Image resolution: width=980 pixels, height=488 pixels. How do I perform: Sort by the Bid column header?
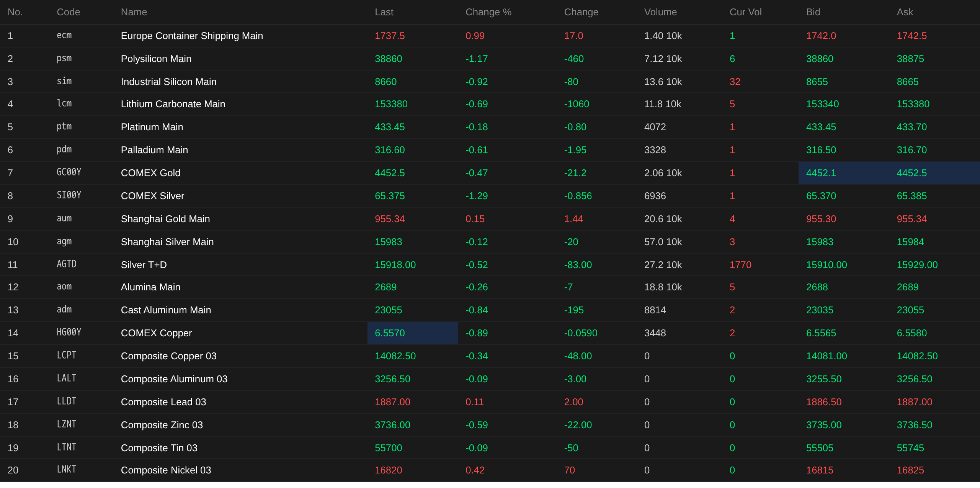click(x=813, y=12)
